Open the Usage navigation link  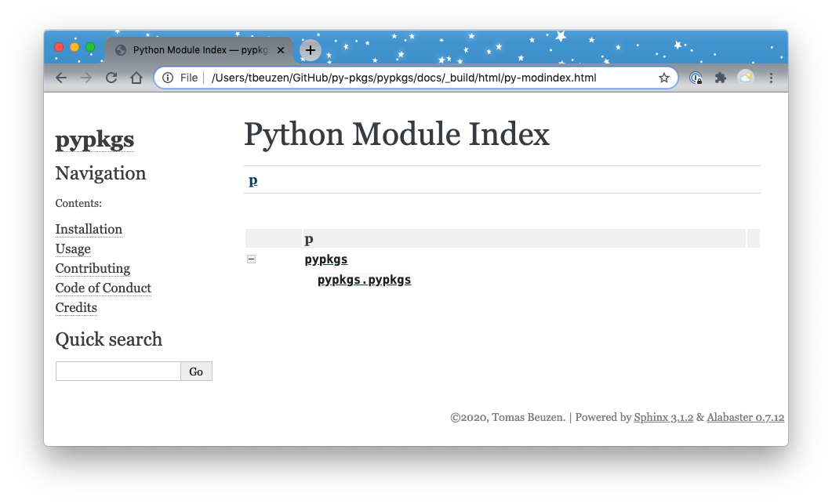(x=73, y=248)
